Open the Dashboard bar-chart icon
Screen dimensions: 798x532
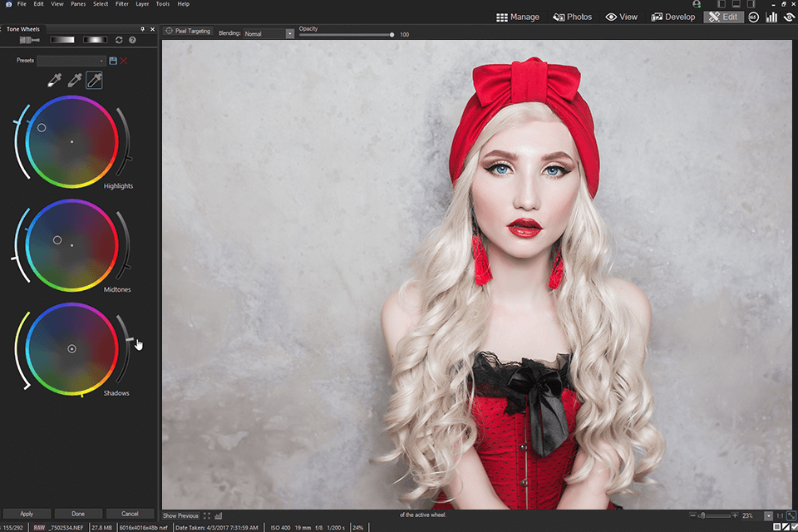pos(771,17)
